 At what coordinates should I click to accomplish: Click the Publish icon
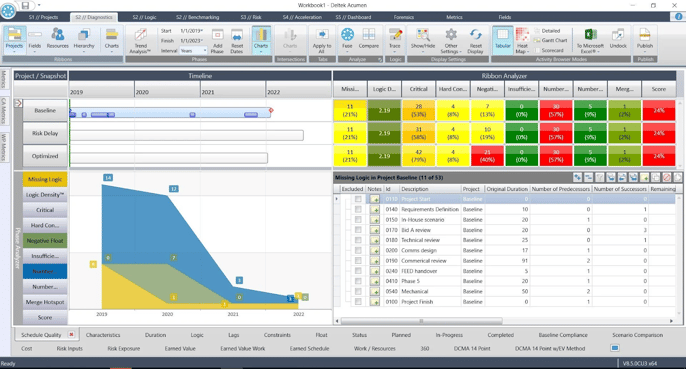644,35
